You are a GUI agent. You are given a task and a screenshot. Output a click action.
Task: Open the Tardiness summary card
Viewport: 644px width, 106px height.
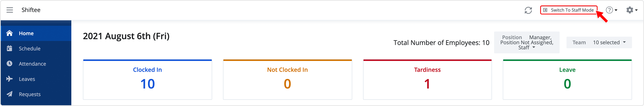(x=427, y=80)
